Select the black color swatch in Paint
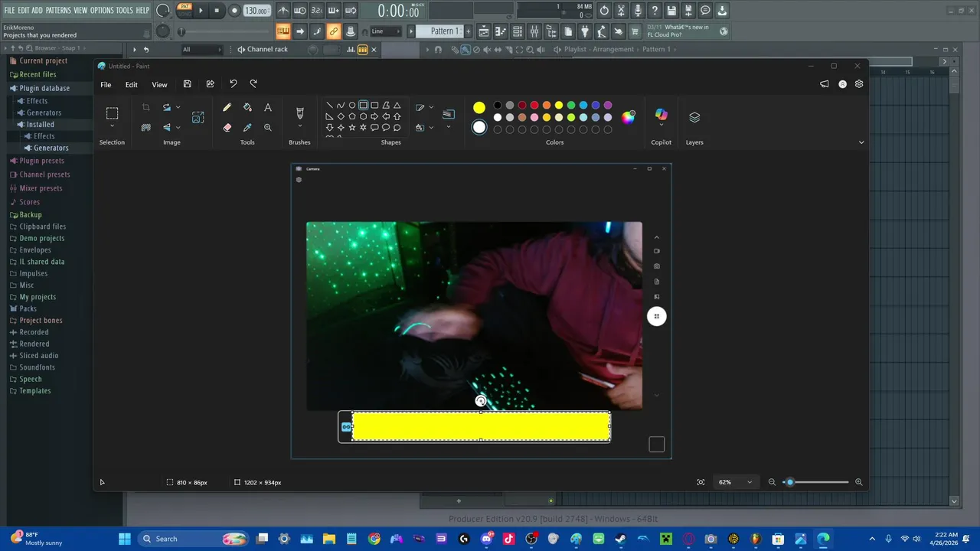Image resolution: width=980 pixels, height=551 pixels. [x=498, y=106]
